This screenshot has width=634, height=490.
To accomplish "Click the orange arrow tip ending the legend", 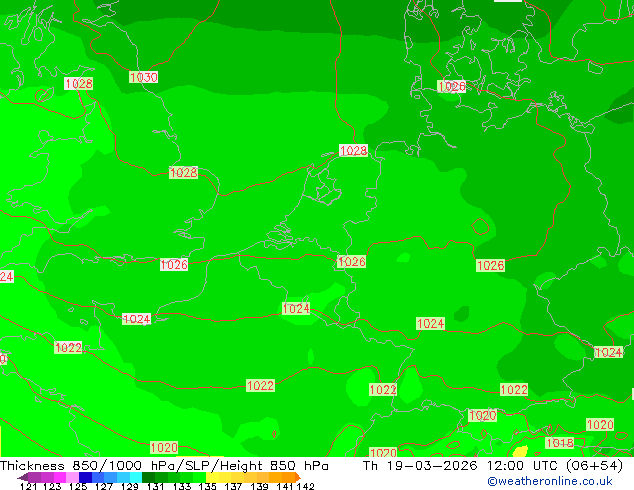I will pos(298,477).
